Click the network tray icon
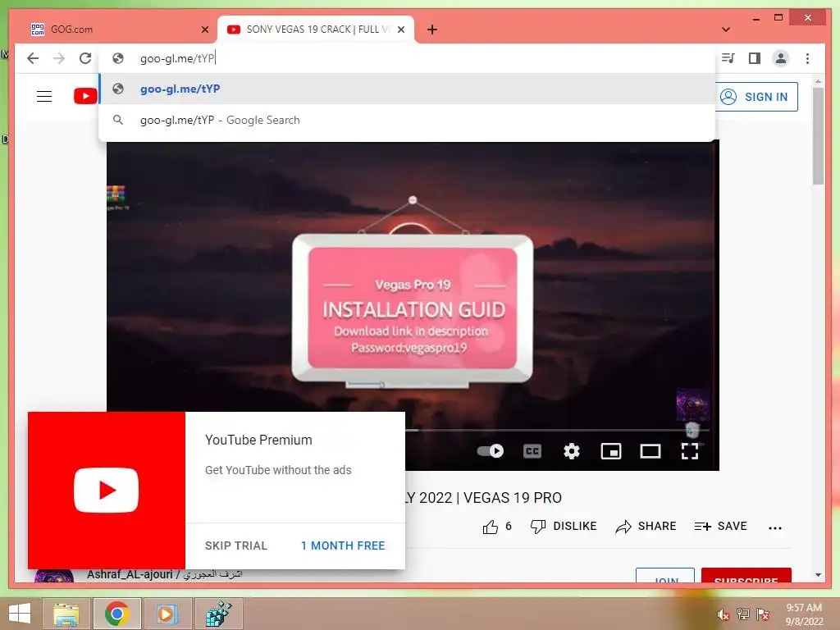This screenshot has width=840, height=630. coord(742,614)
